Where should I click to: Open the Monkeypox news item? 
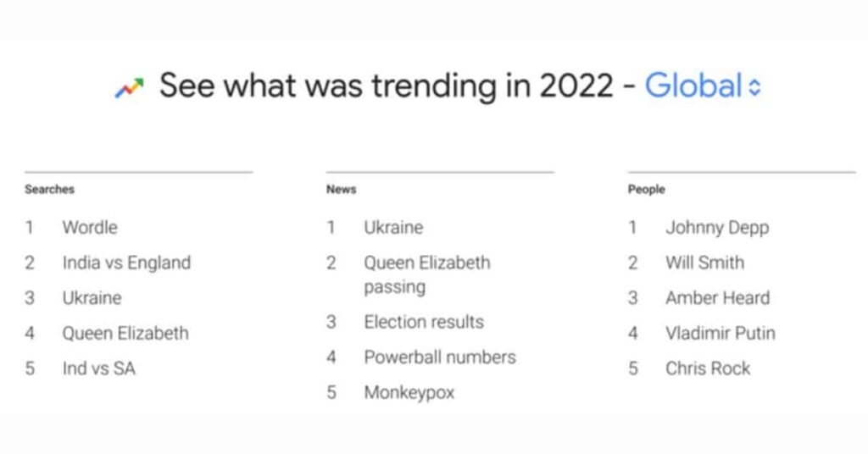pos(409,392)
